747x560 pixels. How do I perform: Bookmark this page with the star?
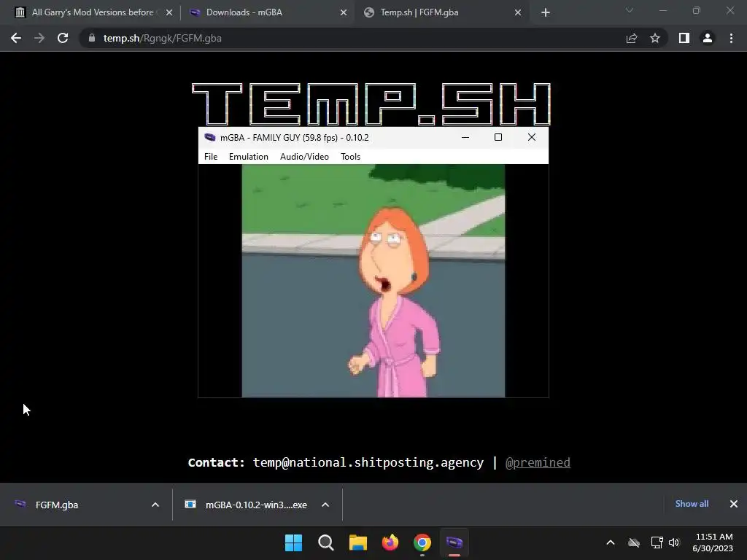point(655,38)
